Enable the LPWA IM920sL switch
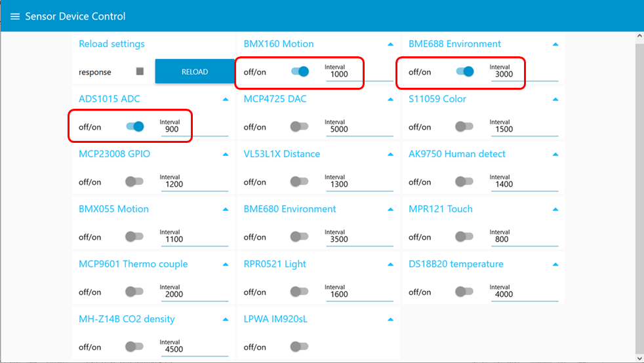The width and height of the screenshot is (644, 363). tap(300, 347)
